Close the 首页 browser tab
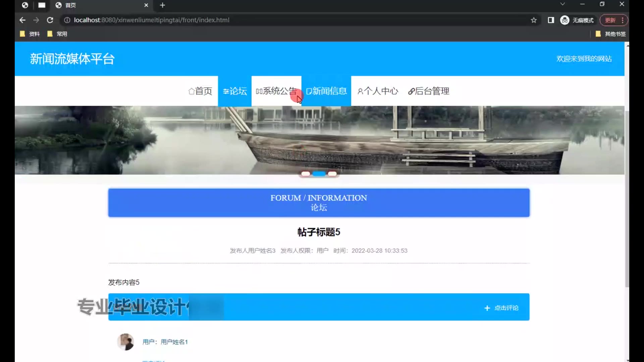The image size is (644, 362). pyautogui.click(x=146, y=5)
